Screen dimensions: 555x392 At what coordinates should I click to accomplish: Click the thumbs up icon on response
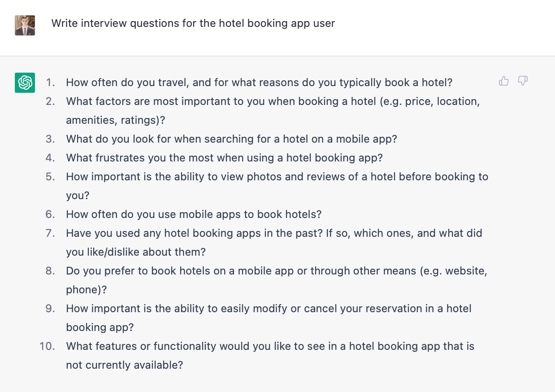coord(504,81)
